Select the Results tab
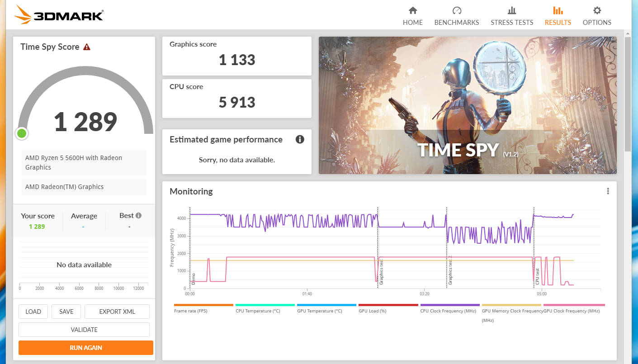Screen dimensions: 638x364 [x=558, y=16]
